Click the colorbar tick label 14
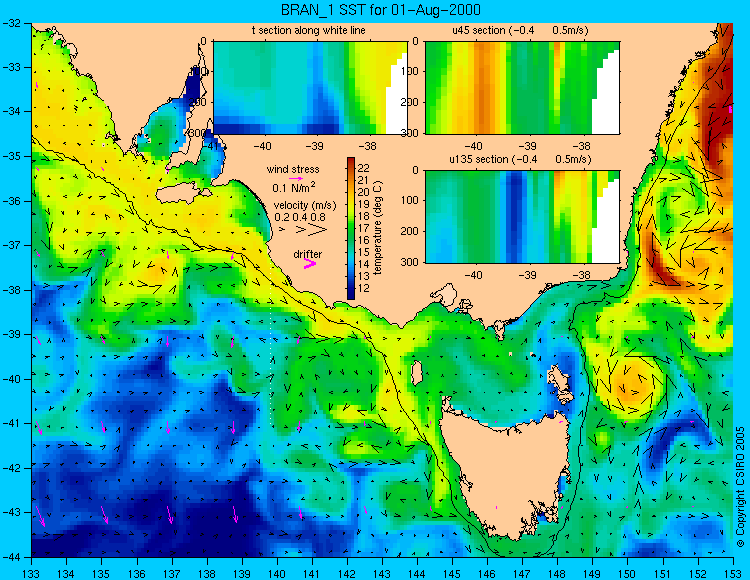 (x=364, y=264)
